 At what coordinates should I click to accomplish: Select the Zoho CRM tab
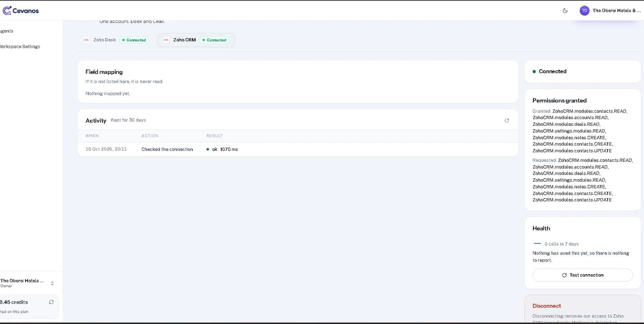click(196, 40)
